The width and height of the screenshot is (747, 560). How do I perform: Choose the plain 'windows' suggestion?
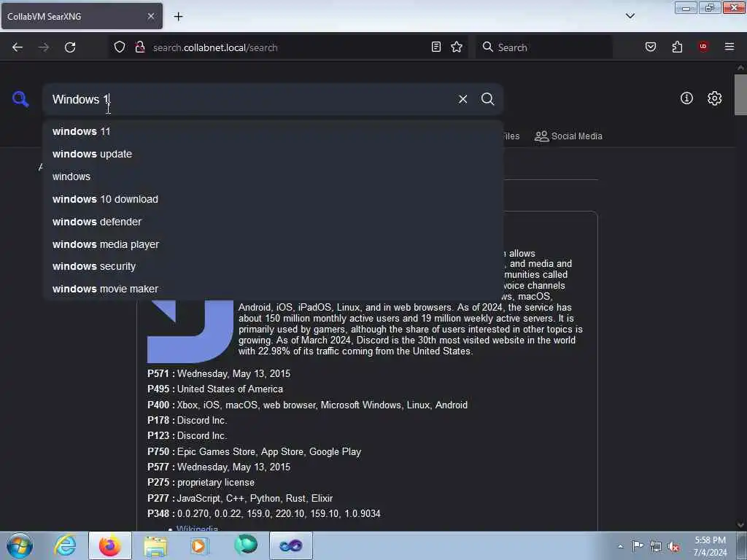pos(273,176)
